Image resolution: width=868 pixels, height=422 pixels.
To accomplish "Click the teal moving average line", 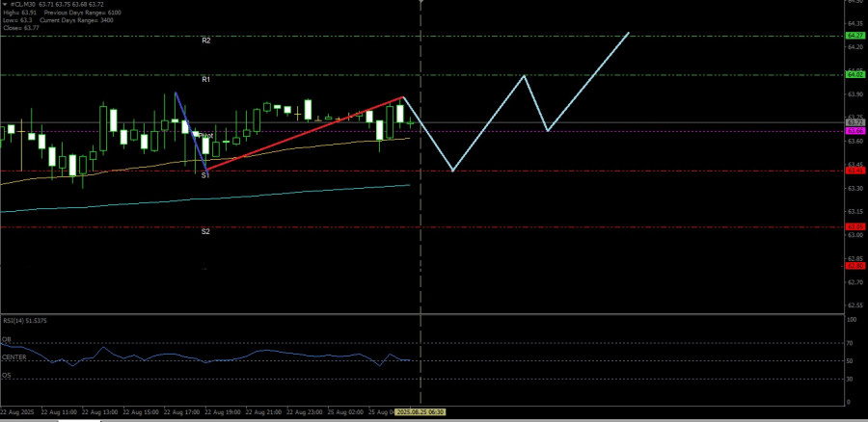I will tap(204, 198).
